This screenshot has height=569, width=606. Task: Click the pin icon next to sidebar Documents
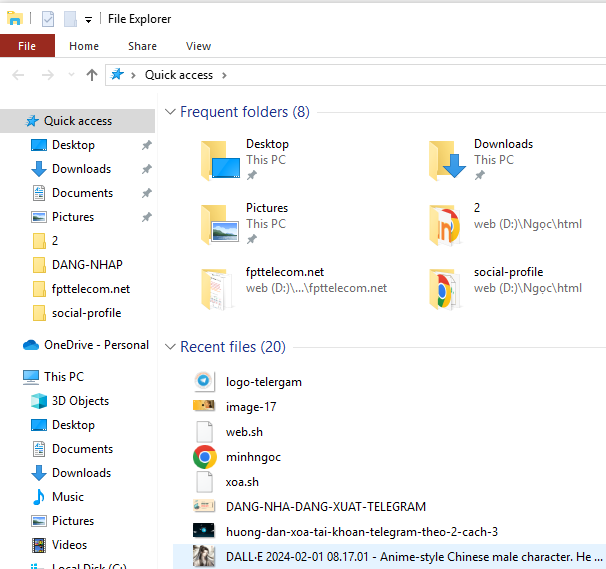[x=146, y=193]
